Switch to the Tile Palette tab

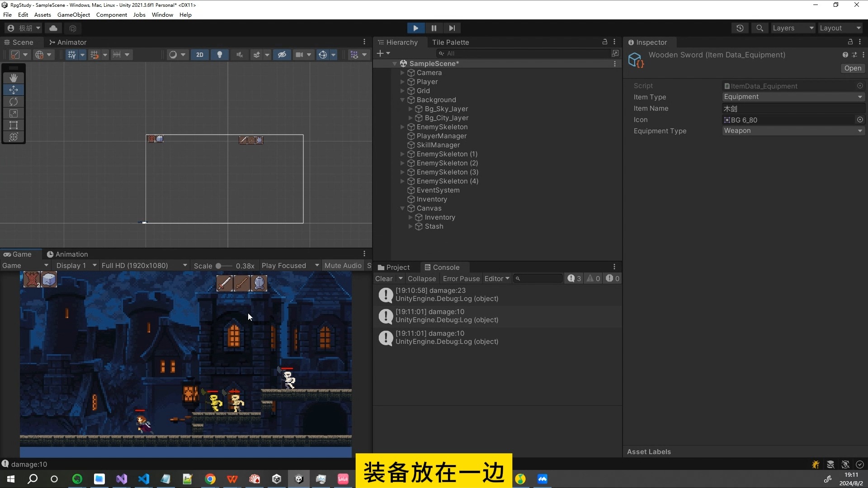pos(450,42)
